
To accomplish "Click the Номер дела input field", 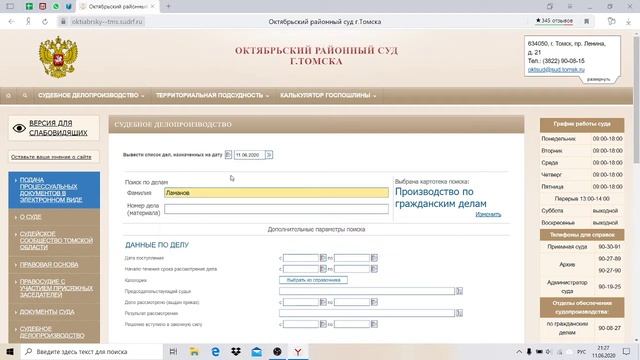I will [x=276, y=209].
